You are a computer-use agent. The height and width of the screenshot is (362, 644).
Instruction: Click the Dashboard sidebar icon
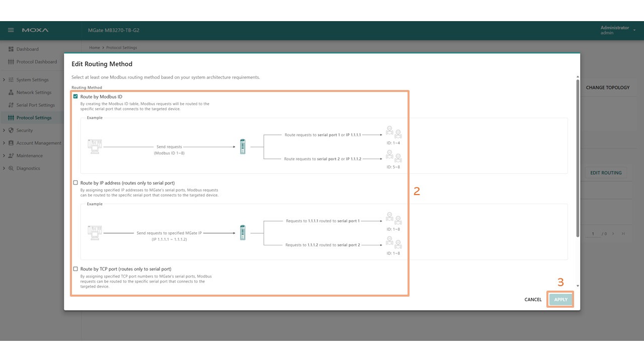[x=11, y=49]
